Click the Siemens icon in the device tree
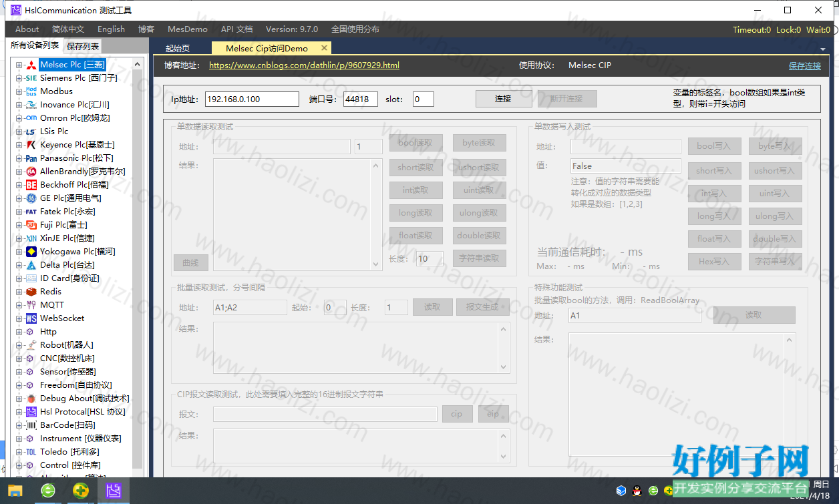839x504 pixels. coord(31,78)
